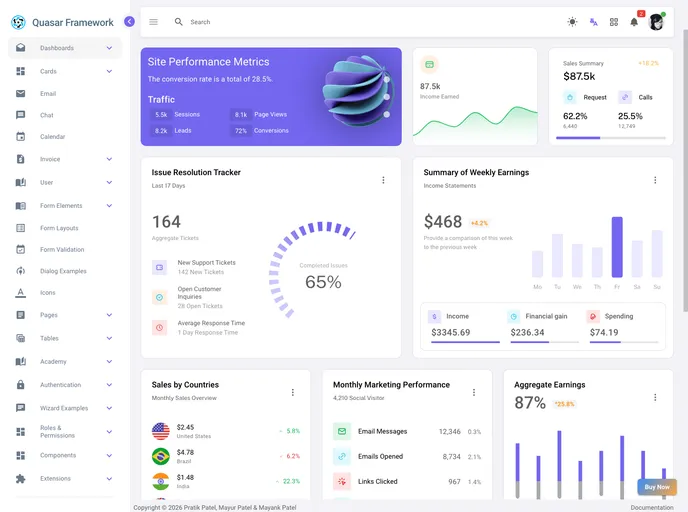Open the notifications bell

[x=634, y=22]
